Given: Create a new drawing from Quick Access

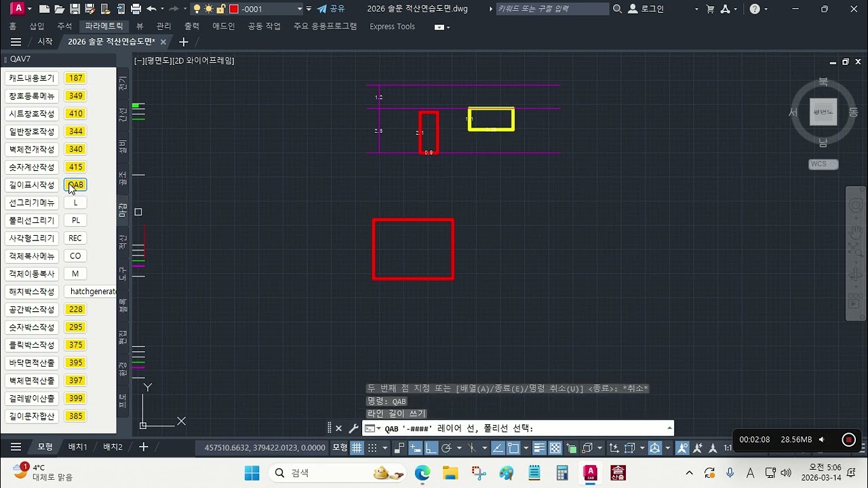Looking at the screenshot, I should (x=44, y=9).
